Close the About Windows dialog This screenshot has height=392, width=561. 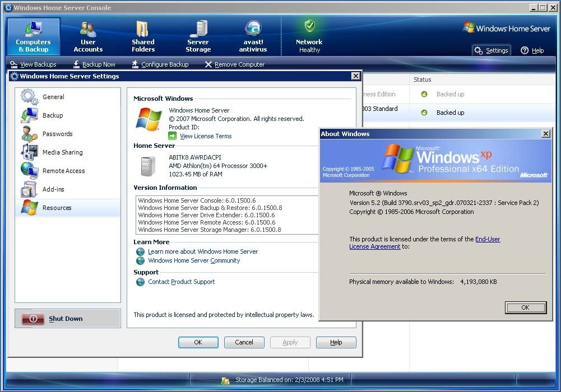coord(546,134)
